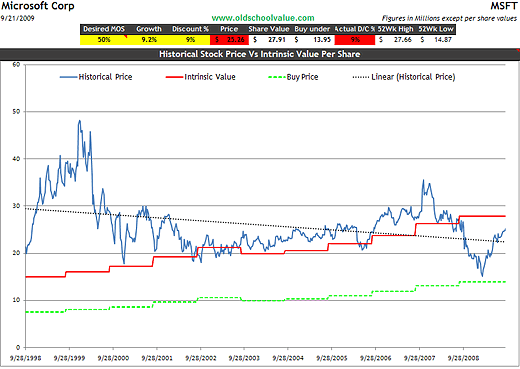520x369 pixels.
Task: Select the 27.91 share value cell
Action: (270, 40)
